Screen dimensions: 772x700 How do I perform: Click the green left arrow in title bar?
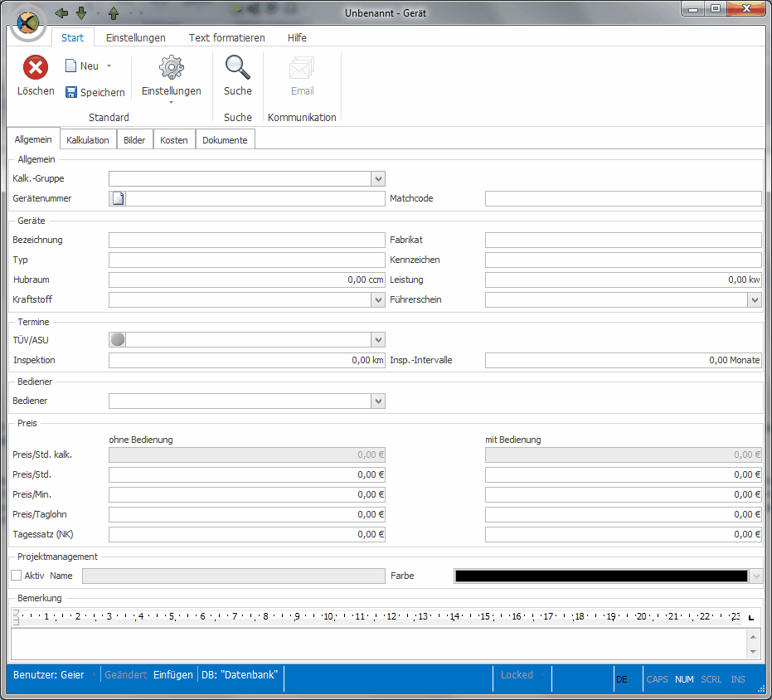(61, 12)
